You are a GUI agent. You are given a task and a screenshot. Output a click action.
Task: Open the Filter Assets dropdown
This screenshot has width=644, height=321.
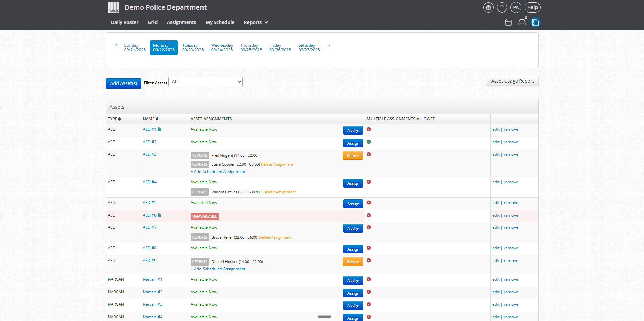[205, 82]
